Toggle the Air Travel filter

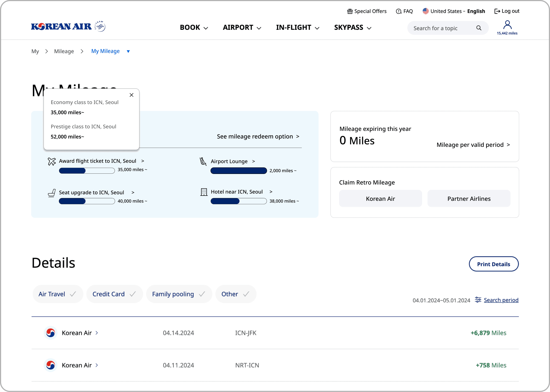[58, 294]
